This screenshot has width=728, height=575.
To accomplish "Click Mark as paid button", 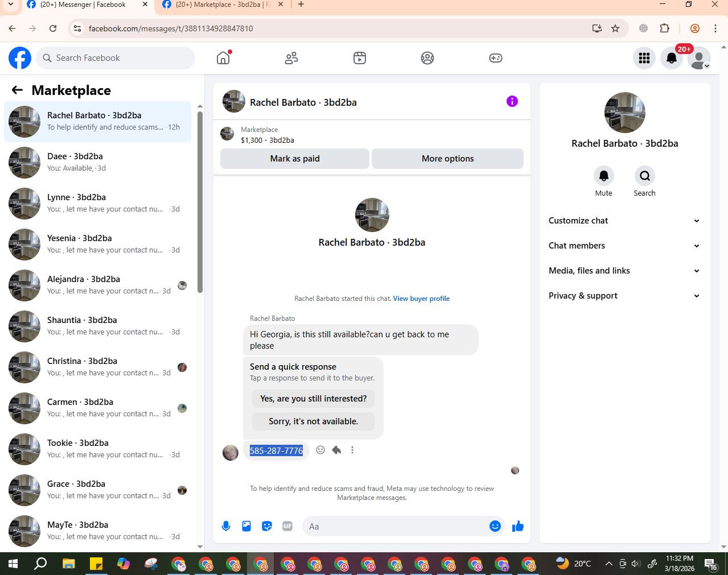I will 295,159.
